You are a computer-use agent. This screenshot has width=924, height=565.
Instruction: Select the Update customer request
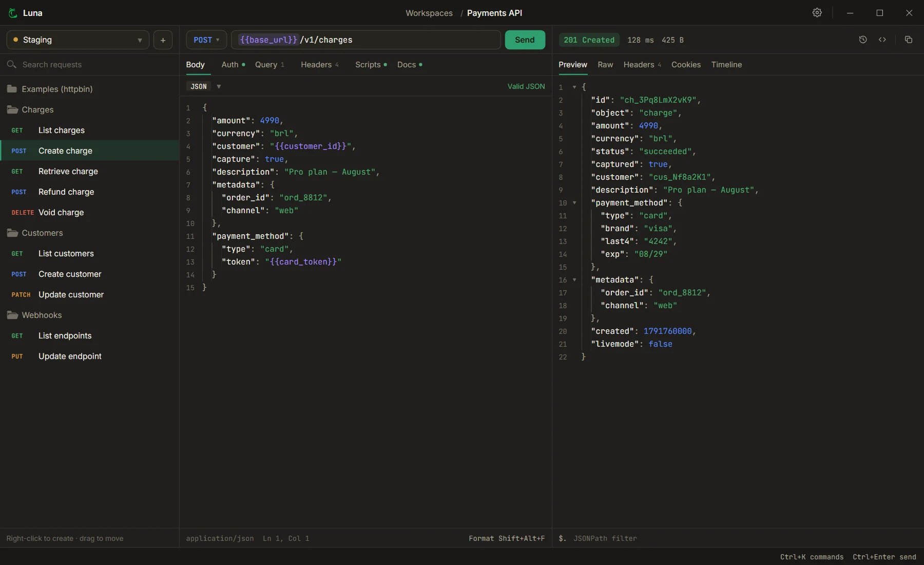tap(89, 294)
